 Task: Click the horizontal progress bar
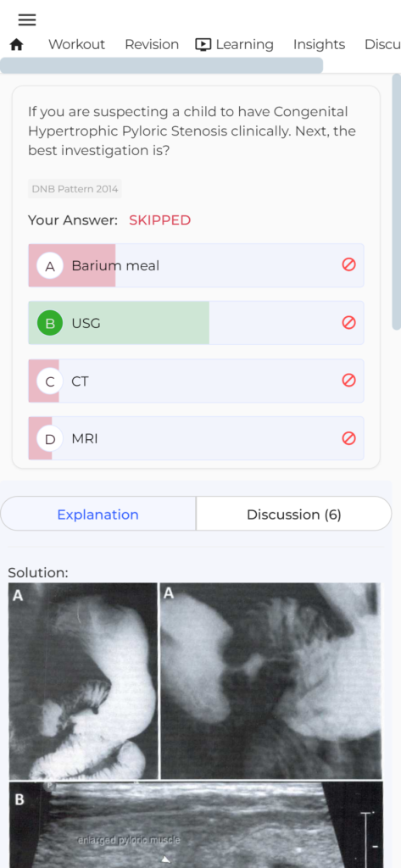[161, 65]
